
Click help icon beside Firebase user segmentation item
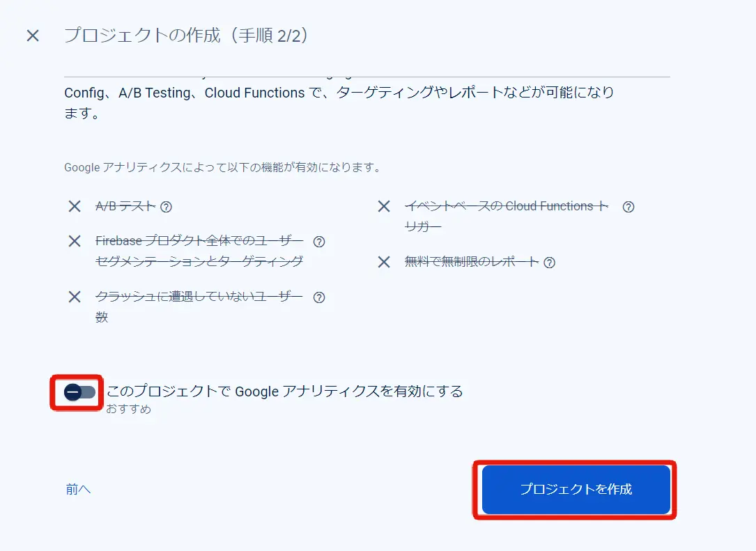coord(319,242)
